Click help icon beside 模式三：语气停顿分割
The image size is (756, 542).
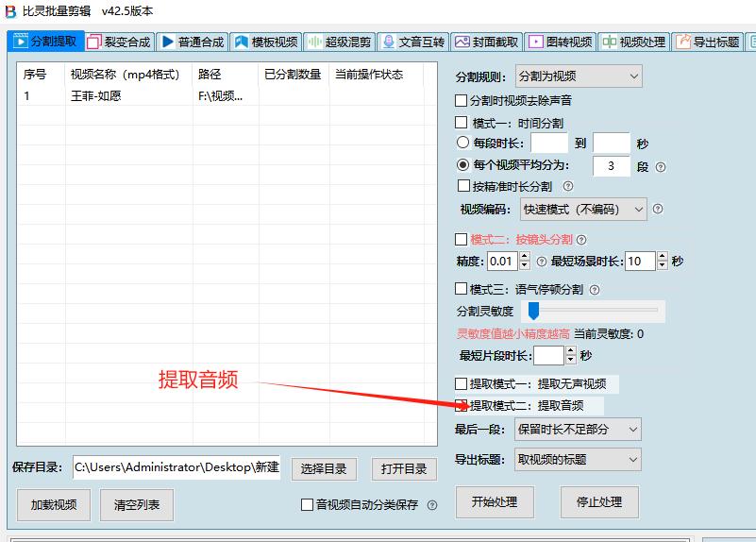point(595,289)
